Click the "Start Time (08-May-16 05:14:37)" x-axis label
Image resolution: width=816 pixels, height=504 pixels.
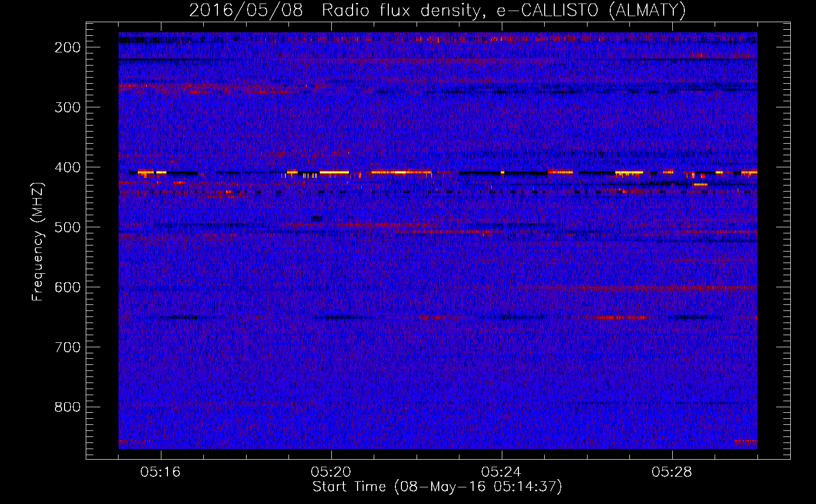pos(437,487)
